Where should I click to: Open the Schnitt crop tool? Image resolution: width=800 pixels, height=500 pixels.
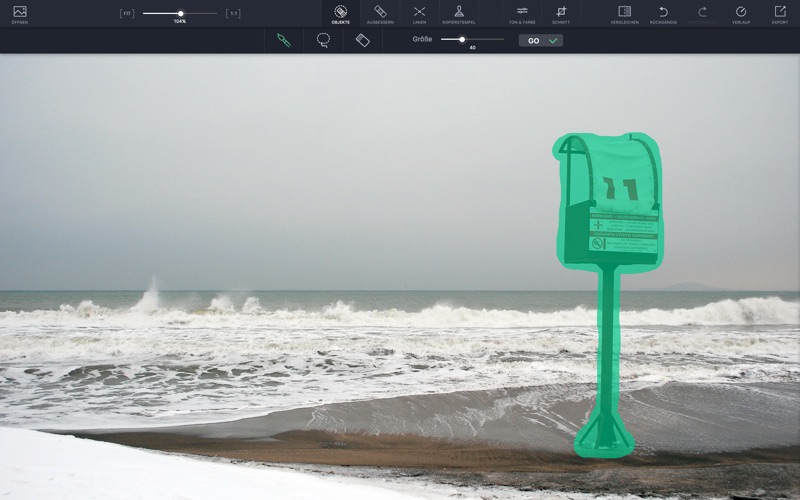coord(561,14)
